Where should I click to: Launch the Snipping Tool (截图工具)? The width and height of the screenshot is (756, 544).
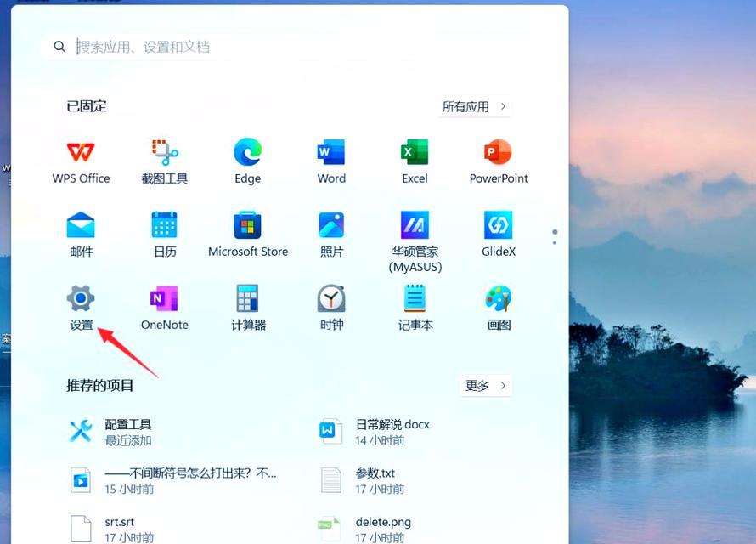pyautogui.click(x=165, y=162)
